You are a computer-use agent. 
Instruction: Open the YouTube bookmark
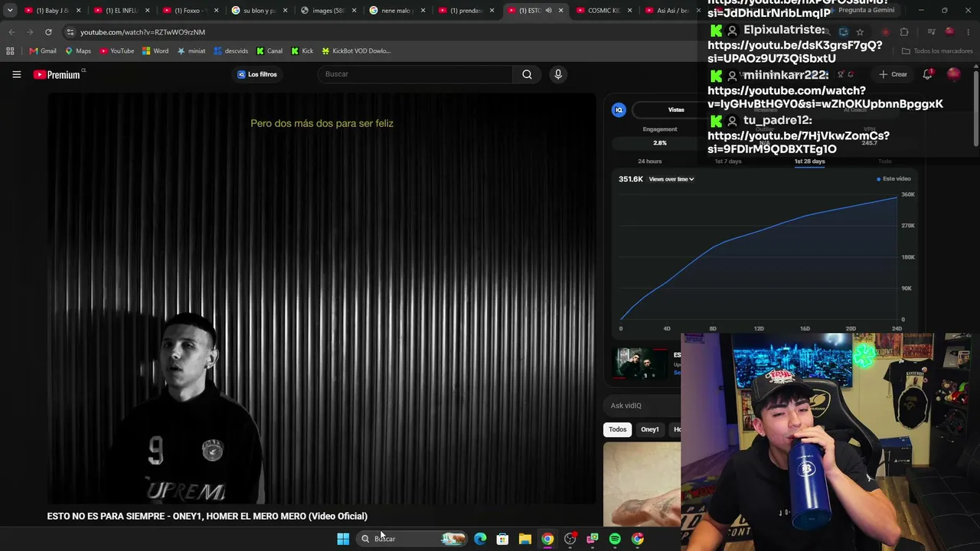pos(117,51)
